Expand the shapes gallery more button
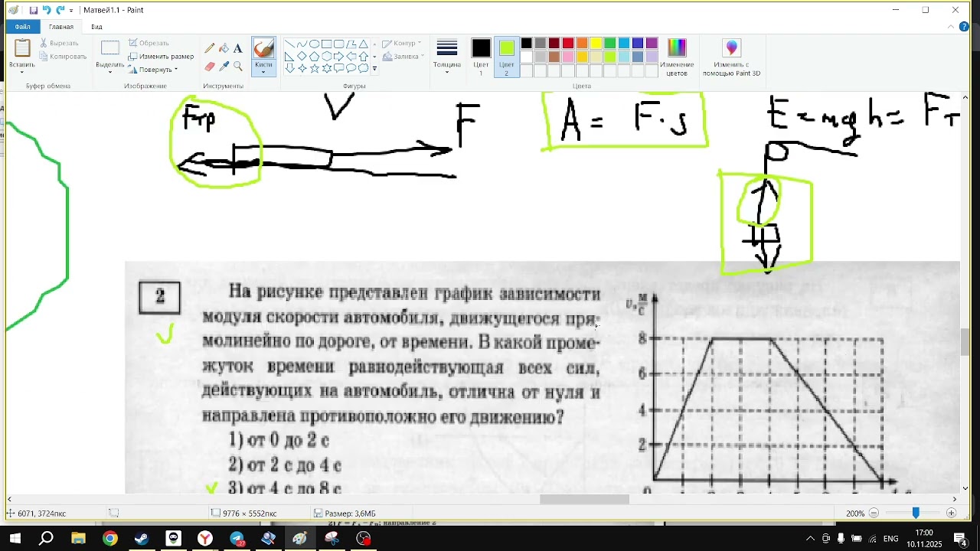The width and height of the screenshot is (980, 551). [374, 69]
